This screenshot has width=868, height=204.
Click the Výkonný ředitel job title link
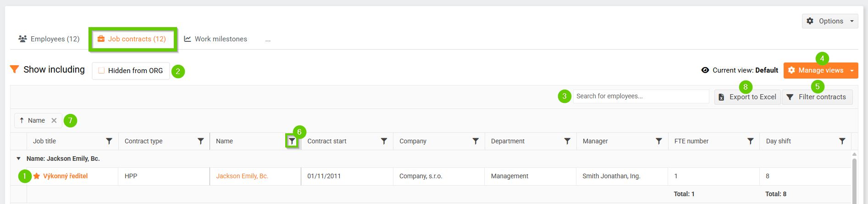[65, 176]
